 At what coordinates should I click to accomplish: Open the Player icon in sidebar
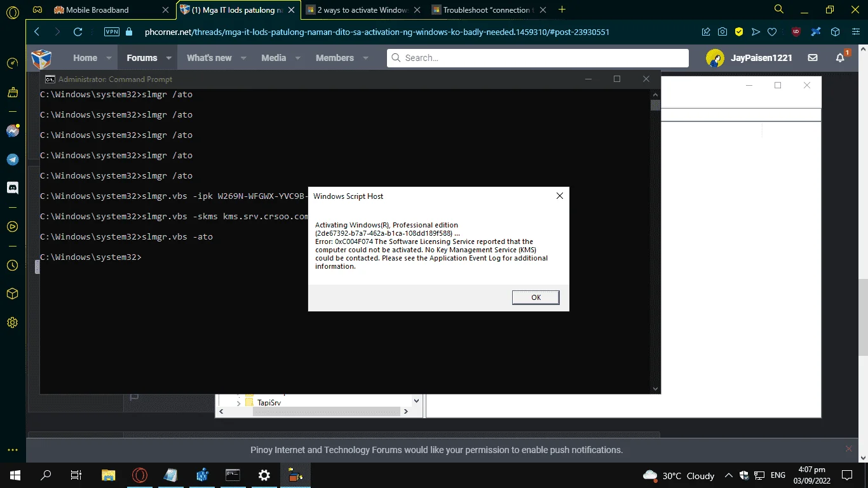pos(12,226)
